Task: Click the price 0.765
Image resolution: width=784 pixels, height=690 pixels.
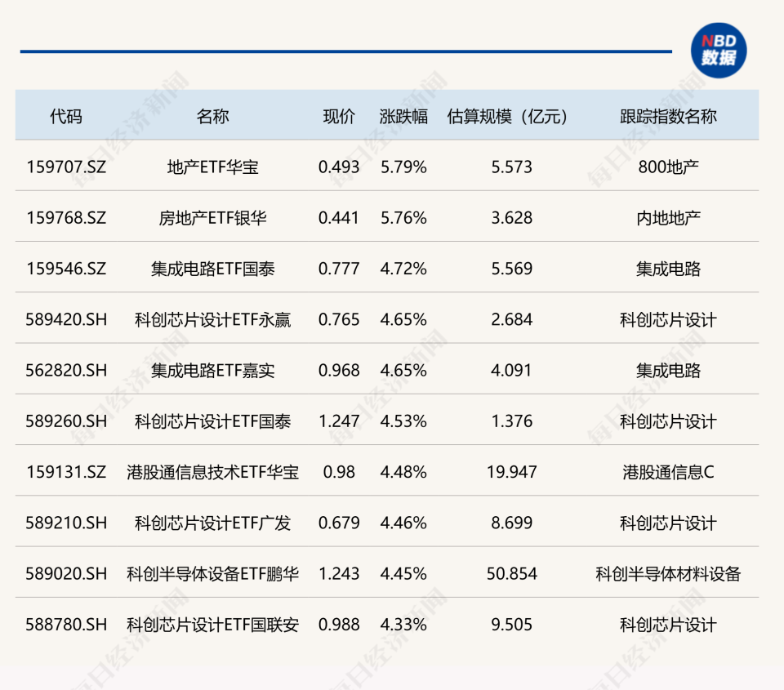Action: [x=339, y=319]
